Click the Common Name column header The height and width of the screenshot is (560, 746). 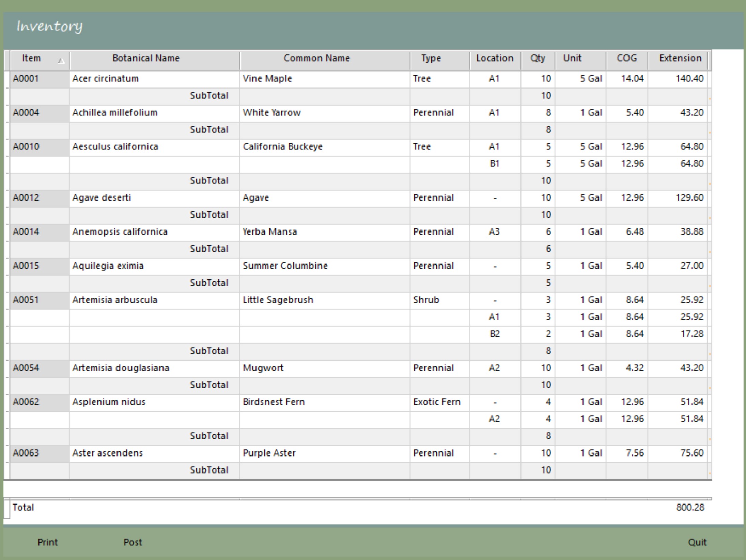316,58
